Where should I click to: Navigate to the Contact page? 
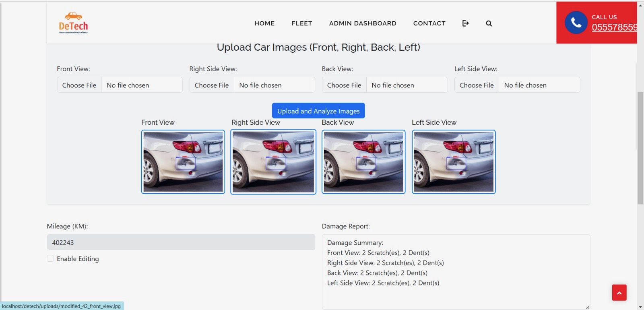click(429, 23)
